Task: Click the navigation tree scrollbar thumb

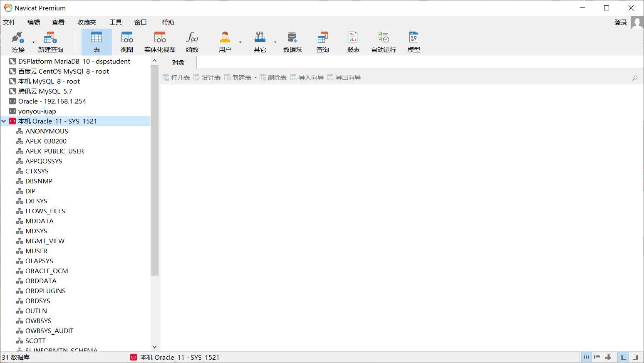Action: click(155, 170)
